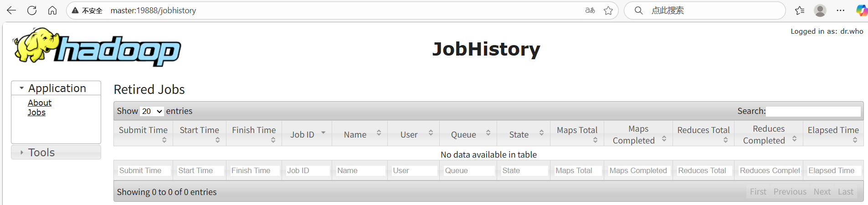Click the Maps Completed filter field

[x=639, y=170]
